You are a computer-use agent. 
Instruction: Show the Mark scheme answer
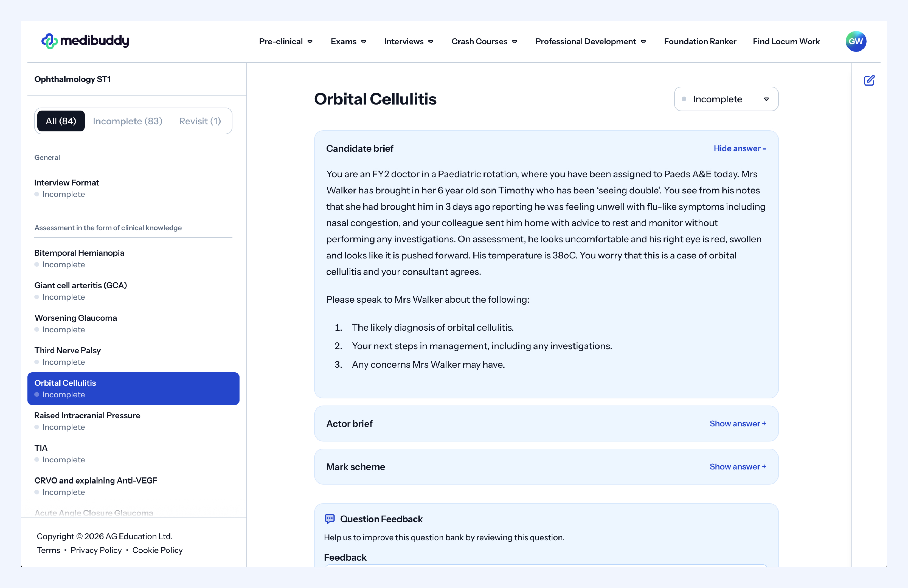point(737,467)
